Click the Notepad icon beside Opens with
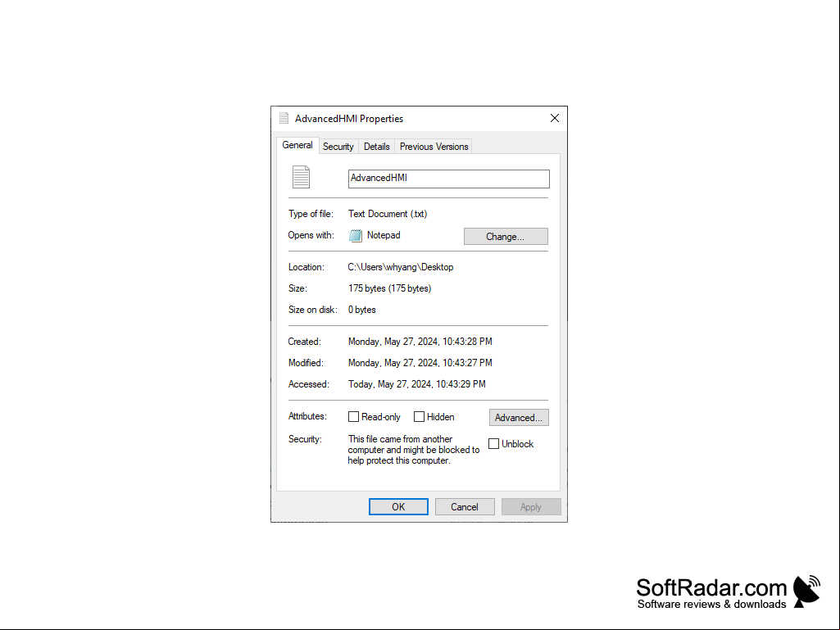This screenshot has width=840, height=630. (356, 236)
